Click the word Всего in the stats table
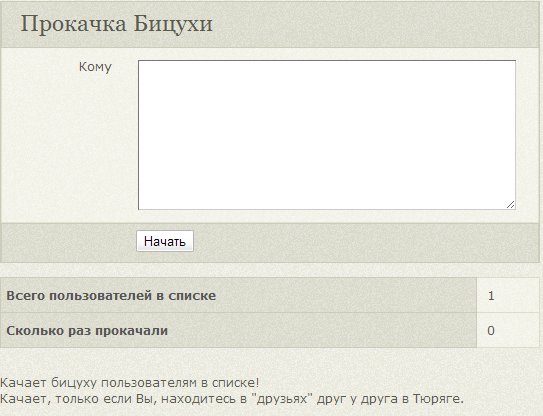This screenshot has width=543, height=416. (x=26, y=295)
